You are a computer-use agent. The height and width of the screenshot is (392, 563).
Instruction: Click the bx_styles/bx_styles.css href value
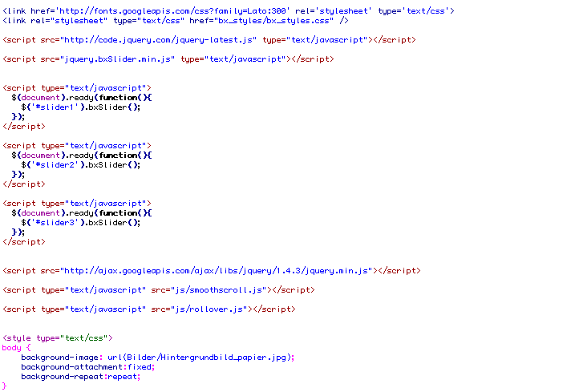tap(268, 20)
